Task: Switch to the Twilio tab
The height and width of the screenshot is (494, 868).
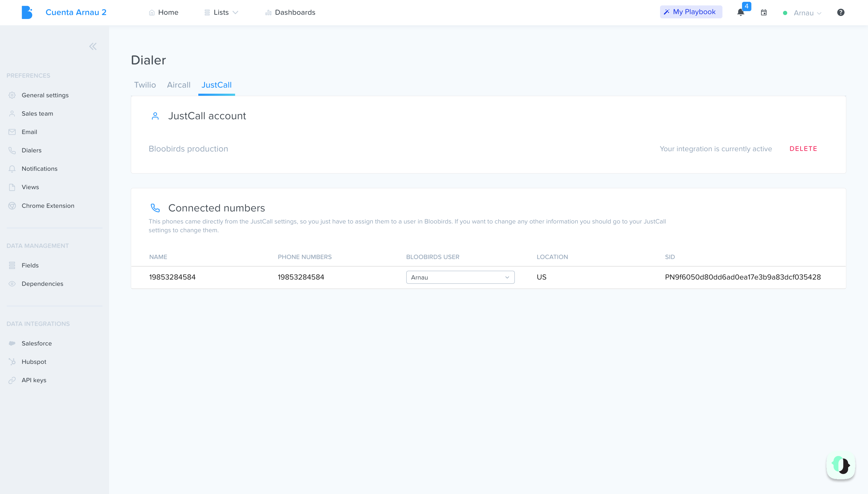Action: click(x=145, y=85)
